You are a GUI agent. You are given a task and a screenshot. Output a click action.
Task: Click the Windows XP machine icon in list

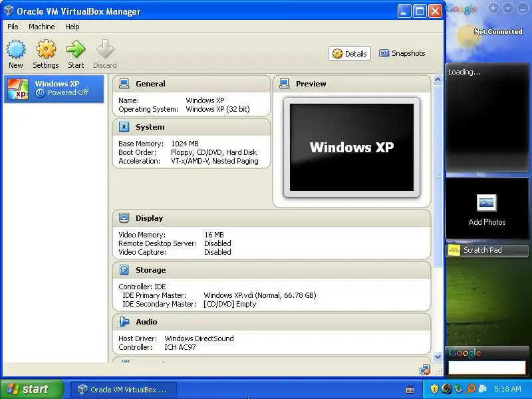click(18, 89)
